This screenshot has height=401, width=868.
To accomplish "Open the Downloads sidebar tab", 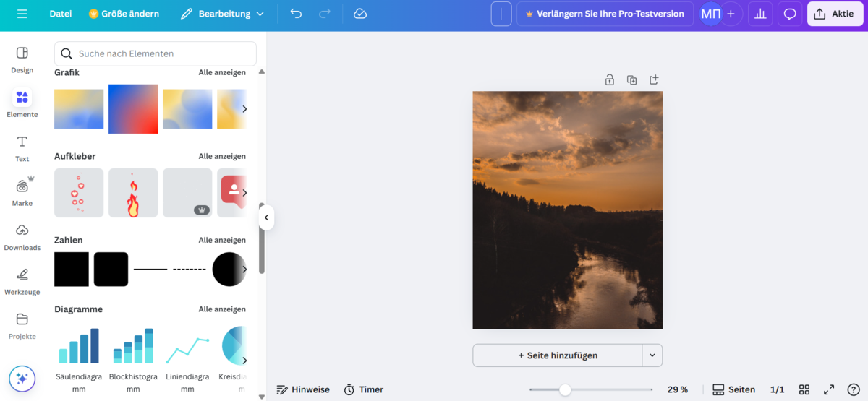I will 22,238.
